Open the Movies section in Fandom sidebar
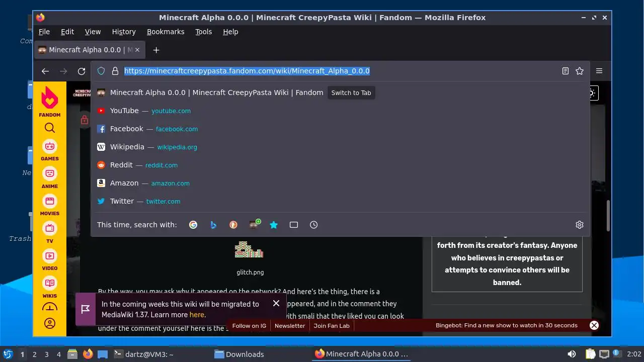The width and height of the screenshot is (644, 362). pyautogui.click(x=50, y=205)
